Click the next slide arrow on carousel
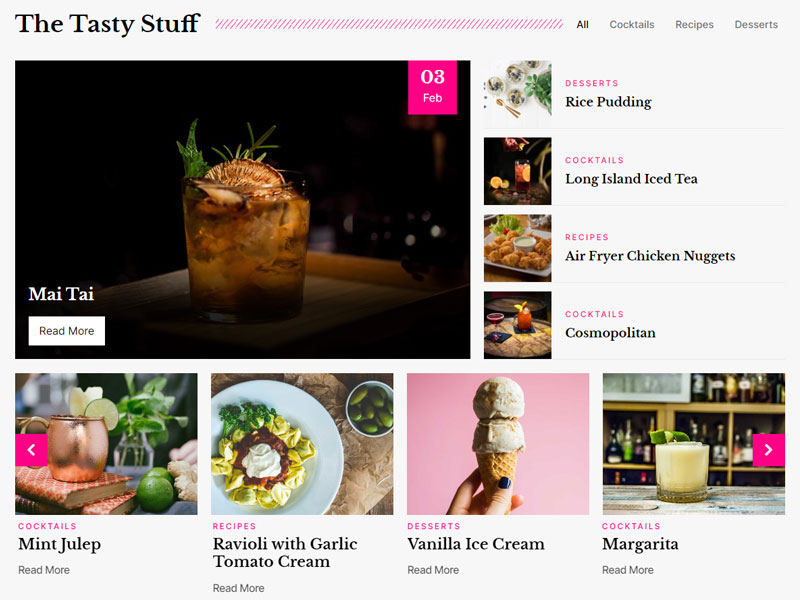The image size is (800, 600). [768, 449]
